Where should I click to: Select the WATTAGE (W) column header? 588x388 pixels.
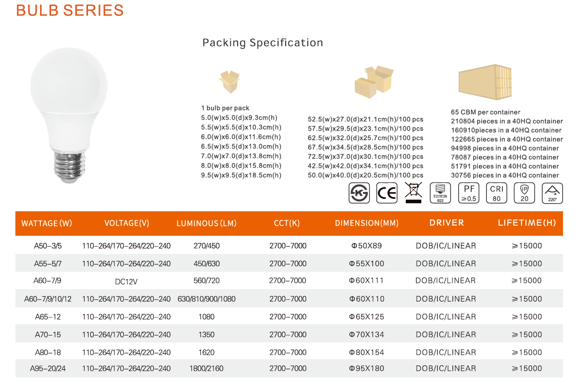pyautogui.click(x=47, y=223)
